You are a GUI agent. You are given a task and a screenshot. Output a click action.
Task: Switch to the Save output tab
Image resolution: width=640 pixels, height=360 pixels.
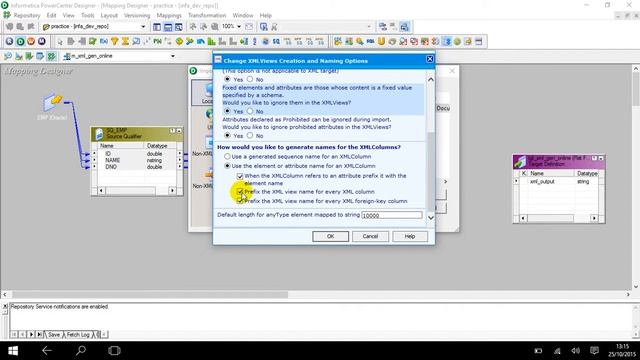pos(54,334)
